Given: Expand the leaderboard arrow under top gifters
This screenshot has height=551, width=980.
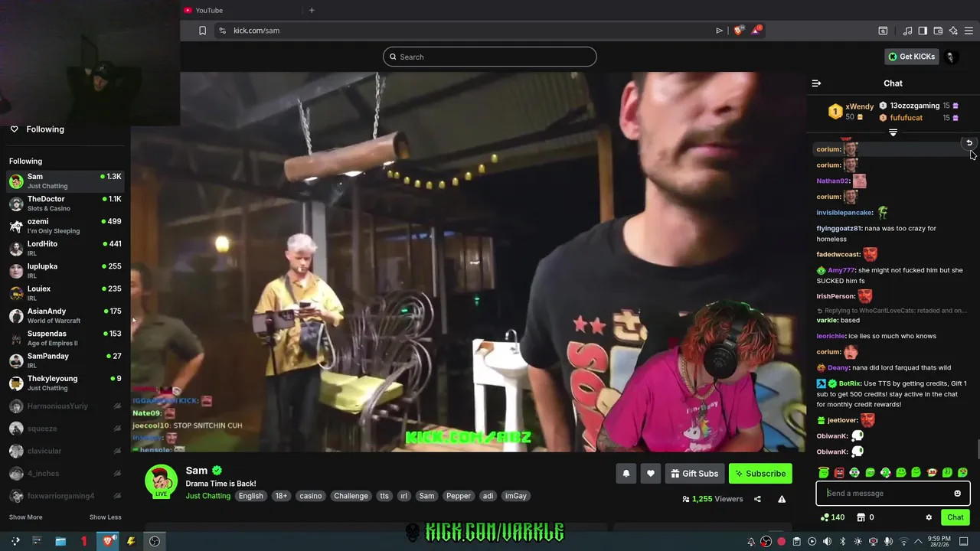Looking at the screenshot, I should click(893, 132).
